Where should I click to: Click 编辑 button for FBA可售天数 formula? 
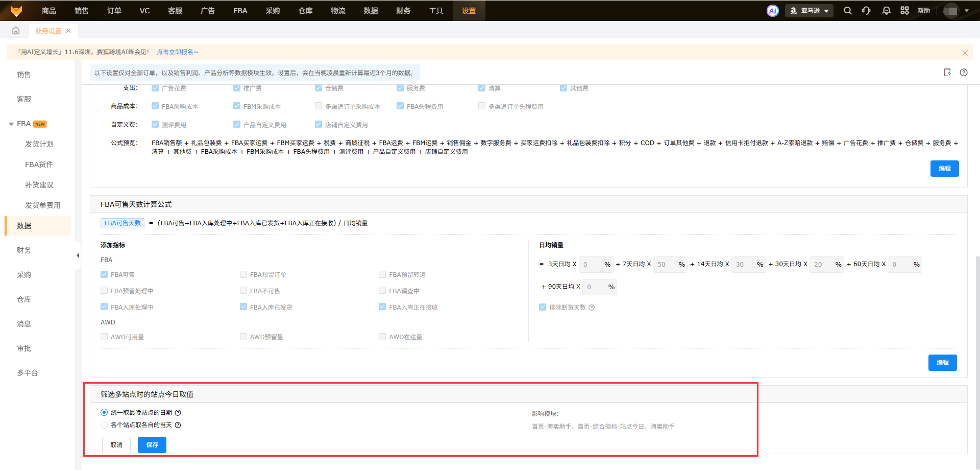[942, 363]
